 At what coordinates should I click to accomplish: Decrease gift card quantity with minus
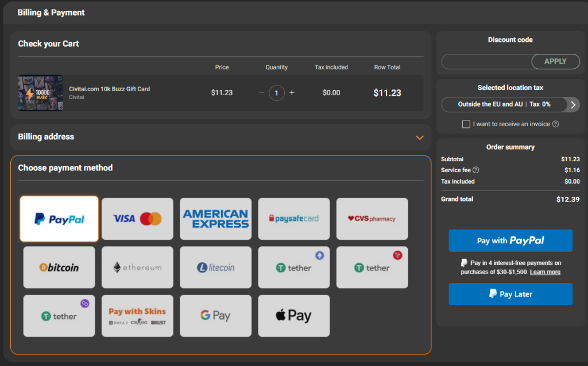(261, 92)
